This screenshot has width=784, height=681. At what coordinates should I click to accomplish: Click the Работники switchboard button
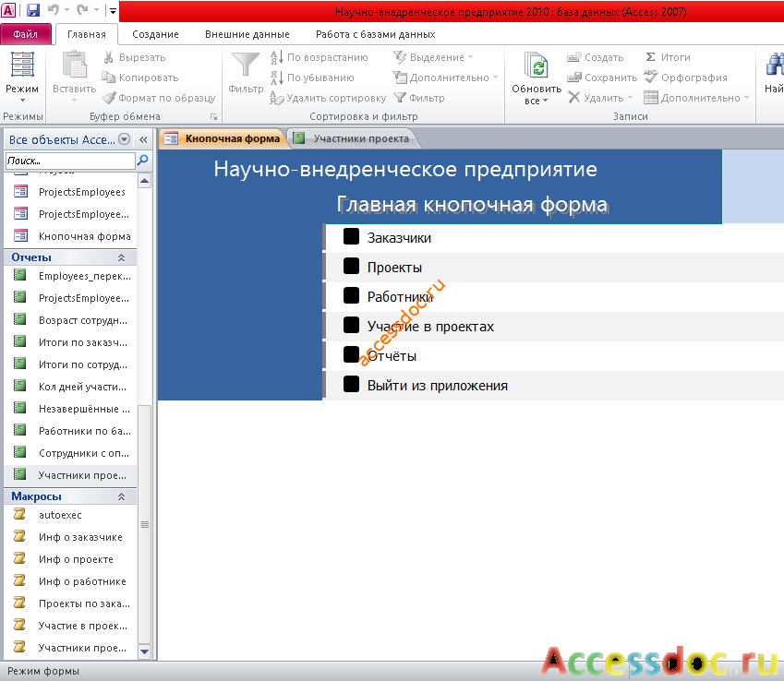(352, 296)
